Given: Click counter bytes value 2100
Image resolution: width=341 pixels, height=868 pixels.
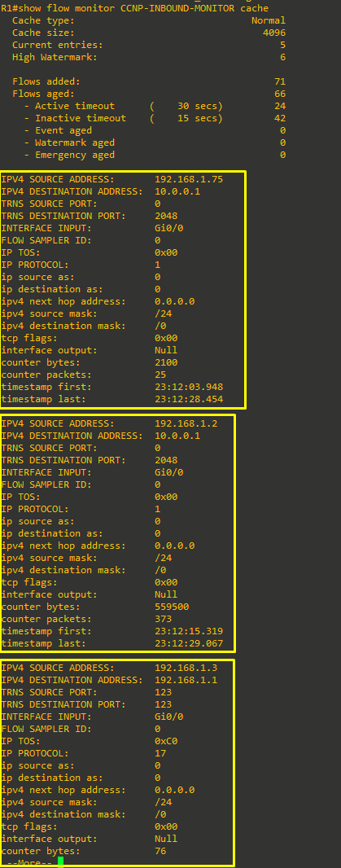Looking at the screenshot, I should 166,362.
